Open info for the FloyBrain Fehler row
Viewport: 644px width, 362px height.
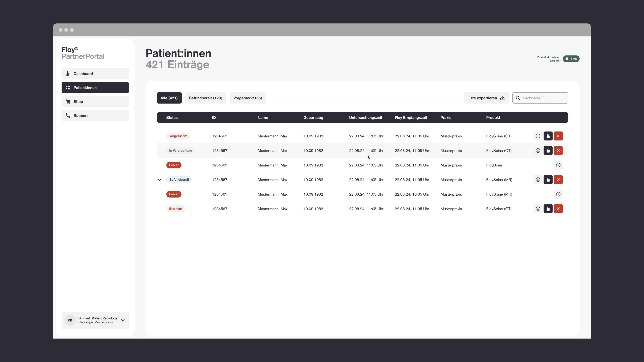click(558, 165)
